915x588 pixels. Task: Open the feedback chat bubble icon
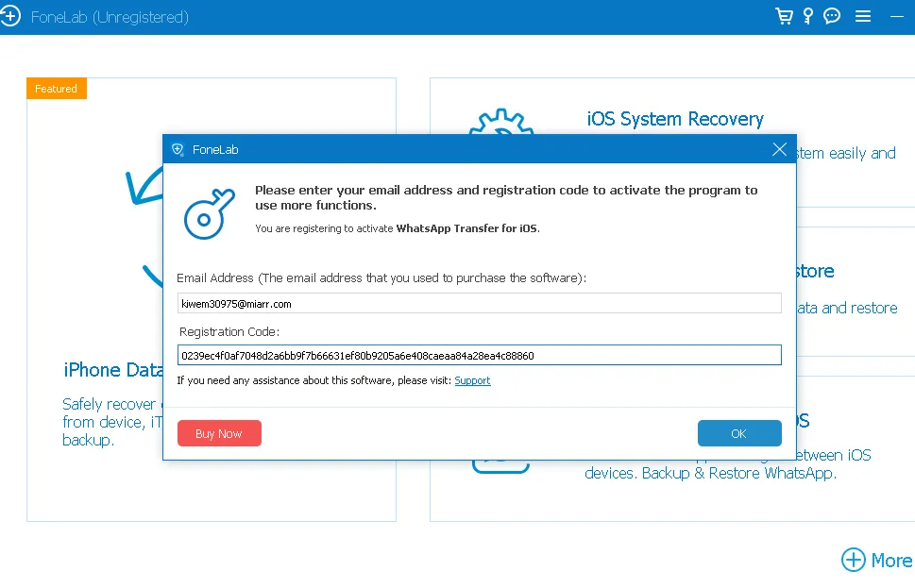point(832,16)
